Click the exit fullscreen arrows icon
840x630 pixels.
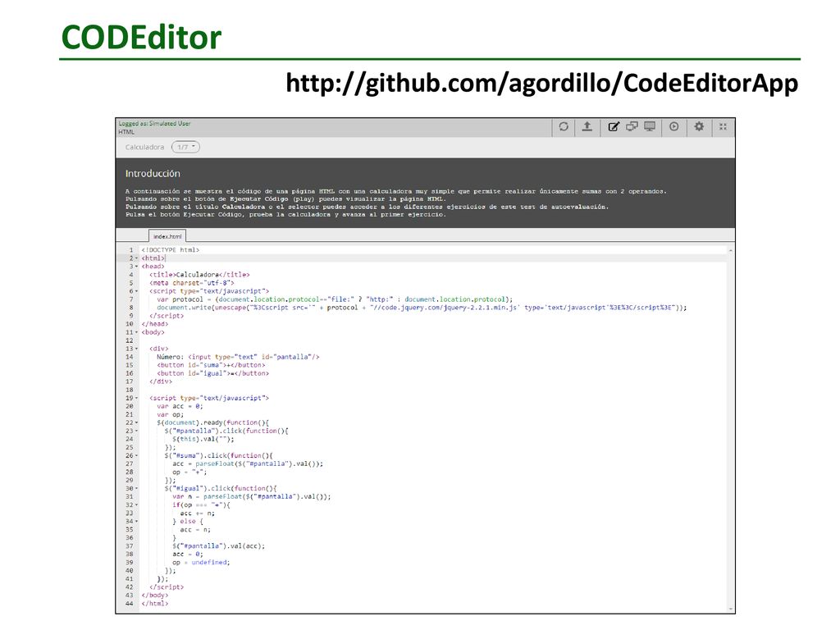(724, 127)
